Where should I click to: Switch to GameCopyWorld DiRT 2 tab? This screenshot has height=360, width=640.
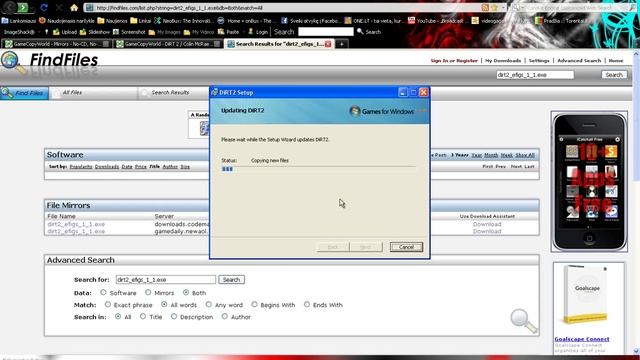coord(168,44)
